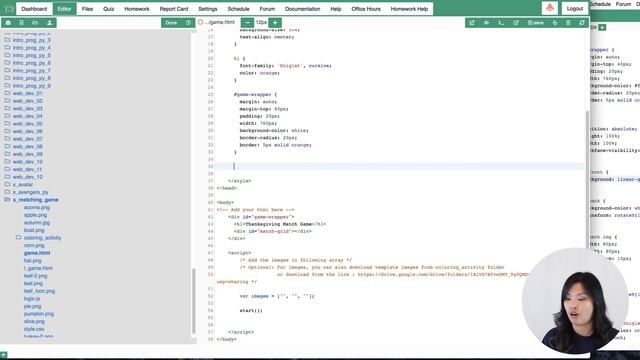640x360 pixels.
Task: Click the terminal console icon in editor toolbar
Action: (x=501, y=23)
